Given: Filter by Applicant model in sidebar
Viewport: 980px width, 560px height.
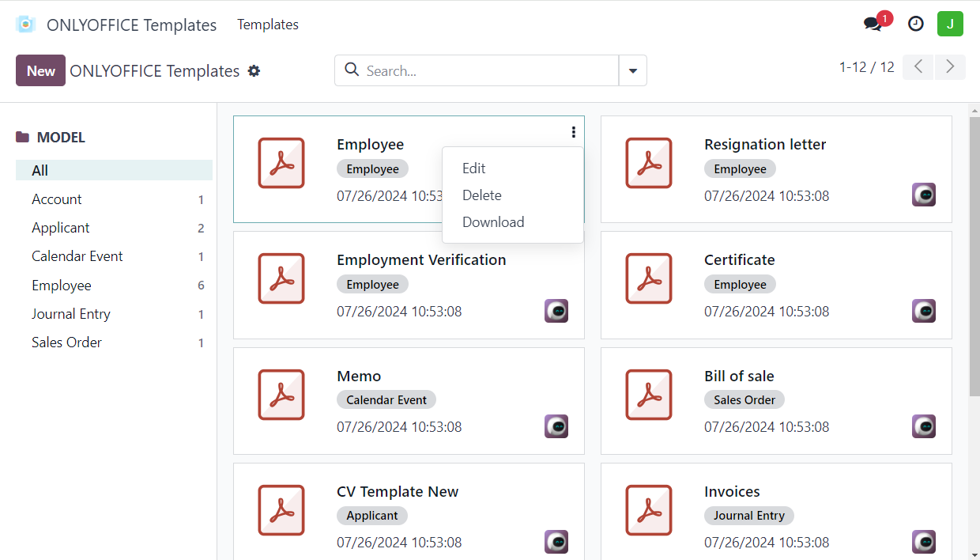Looking at the screenshot, I should 61,228.
